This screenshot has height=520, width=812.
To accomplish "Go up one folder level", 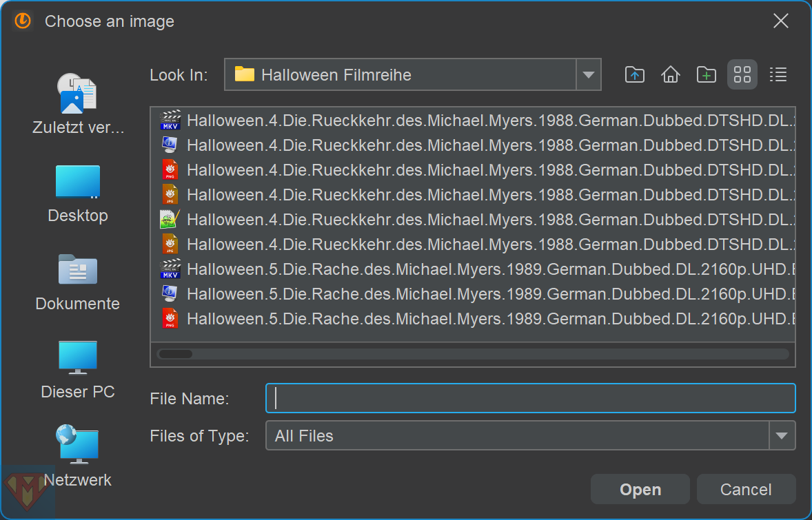I will click(634, 74).
